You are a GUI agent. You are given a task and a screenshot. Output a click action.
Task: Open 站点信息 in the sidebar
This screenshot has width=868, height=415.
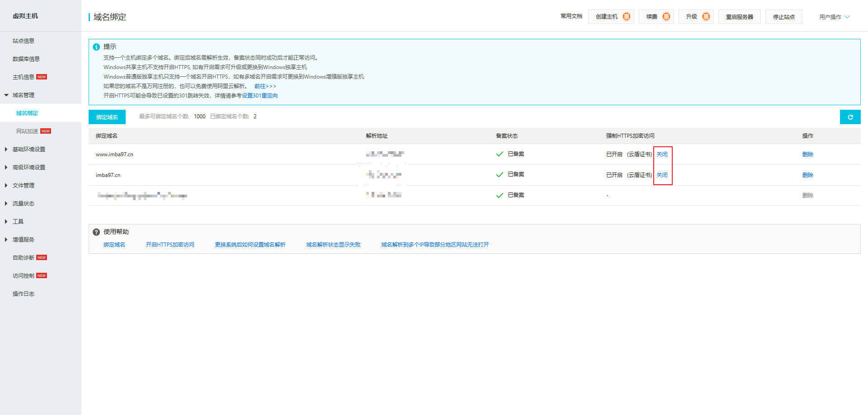24,41
